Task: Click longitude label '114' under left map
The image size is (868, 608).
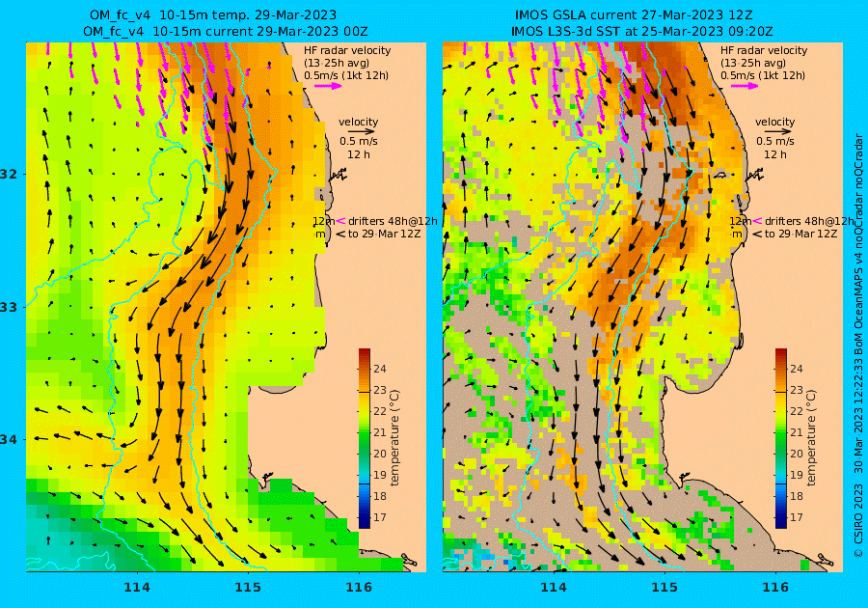Action: [x=137, y=588]
